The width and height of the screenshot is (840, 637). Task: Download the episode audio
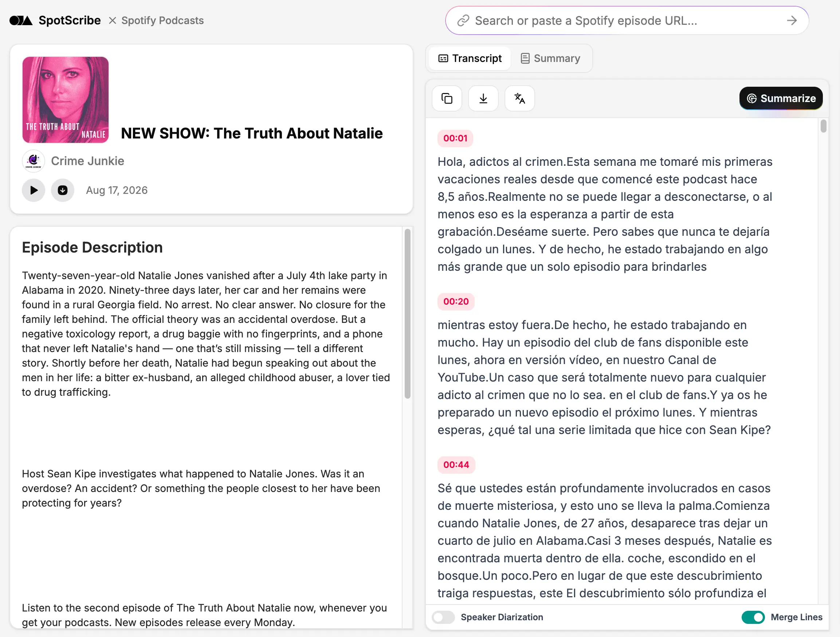tap(63, 190)
